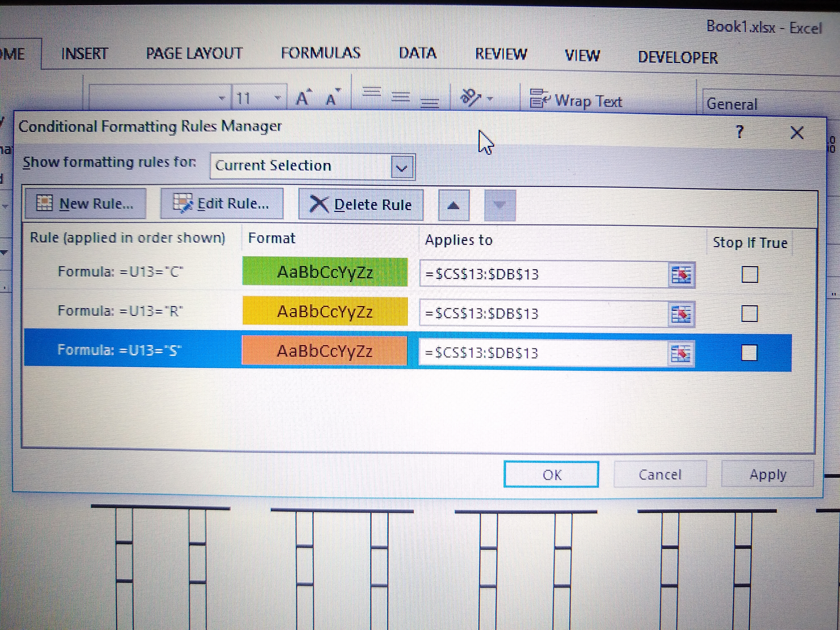Click the green AaBbCcYyZz format preview
The image size is (840, 630).
325,272
